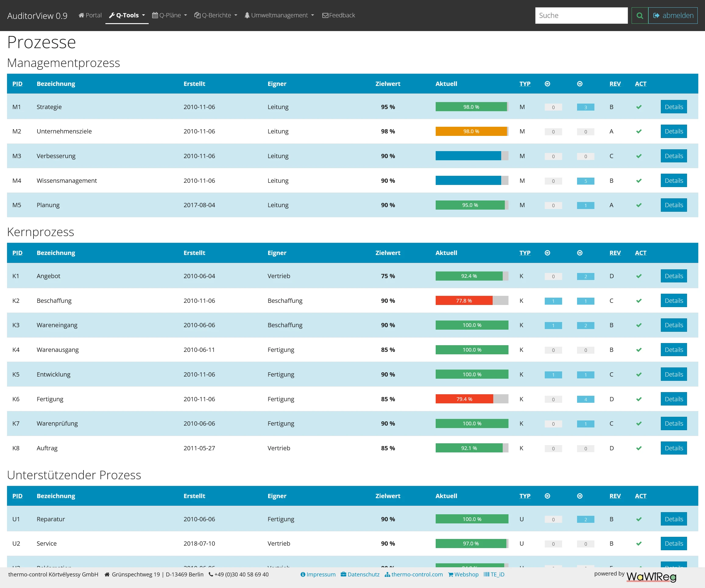The width and height of the screenshot is (705, 588).
Task: Click the first badge showing 1 in Wareneingang row
Action: pyautogui.click(x=553, y=326)
